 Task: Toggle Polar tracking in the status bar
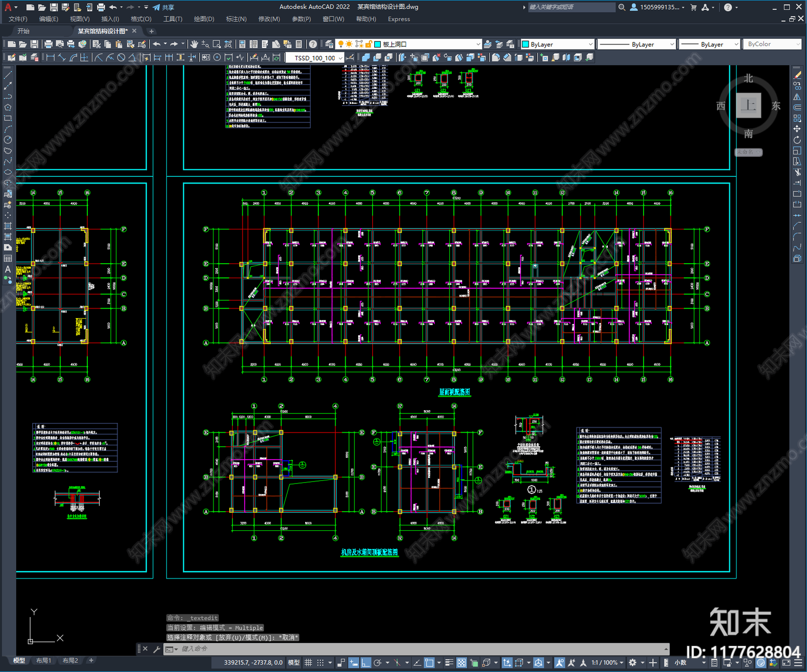click(377, 662)
